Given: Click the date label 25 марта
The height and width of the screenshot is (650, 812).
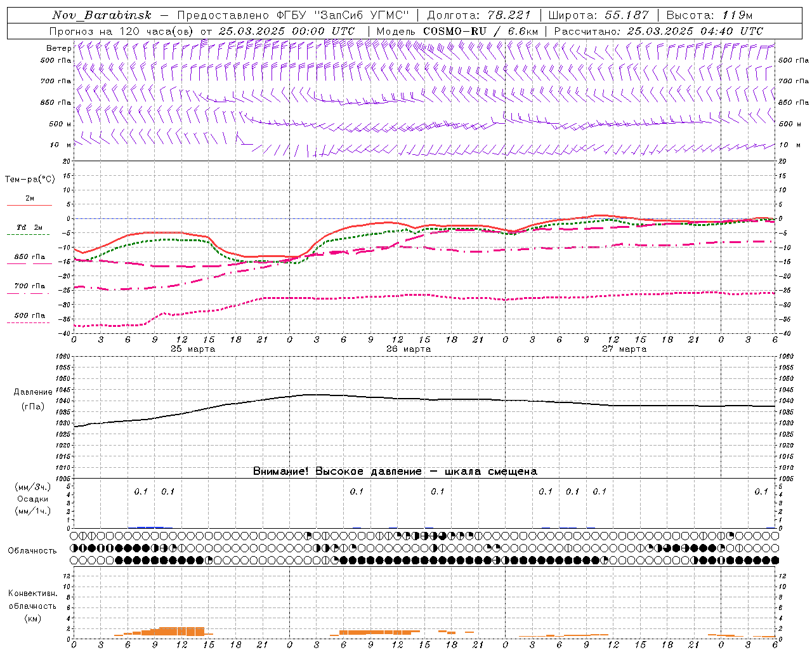Looking at the screenshot, I should pyautogui.click(x=193, y=348).
